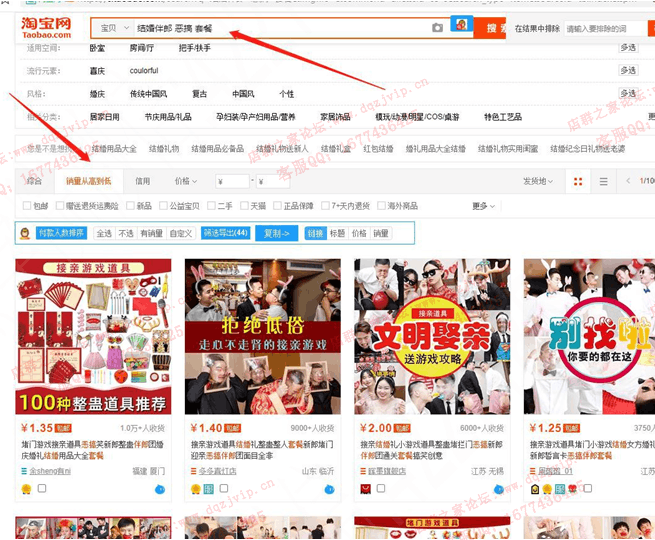This screenshot has height=540, width=655.
Task: Expand the 价格 sort dropdown
Action: [x=186, y=181]
